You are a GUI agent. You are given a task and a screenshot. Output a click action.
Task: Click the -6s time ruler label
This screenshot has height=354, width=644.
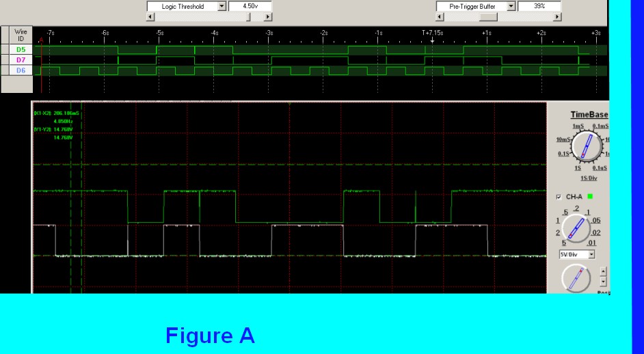coord(105,32)
